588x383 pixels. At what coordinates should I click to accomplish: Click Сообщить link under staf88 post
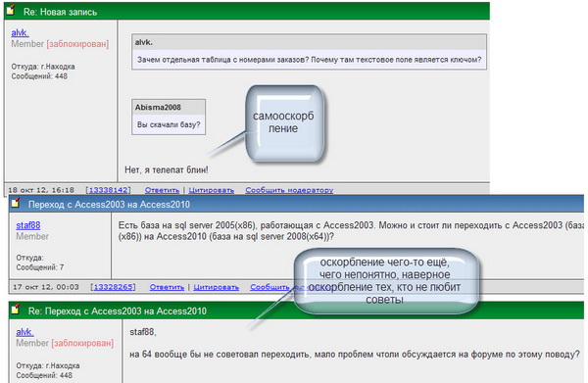coord(269,287)
